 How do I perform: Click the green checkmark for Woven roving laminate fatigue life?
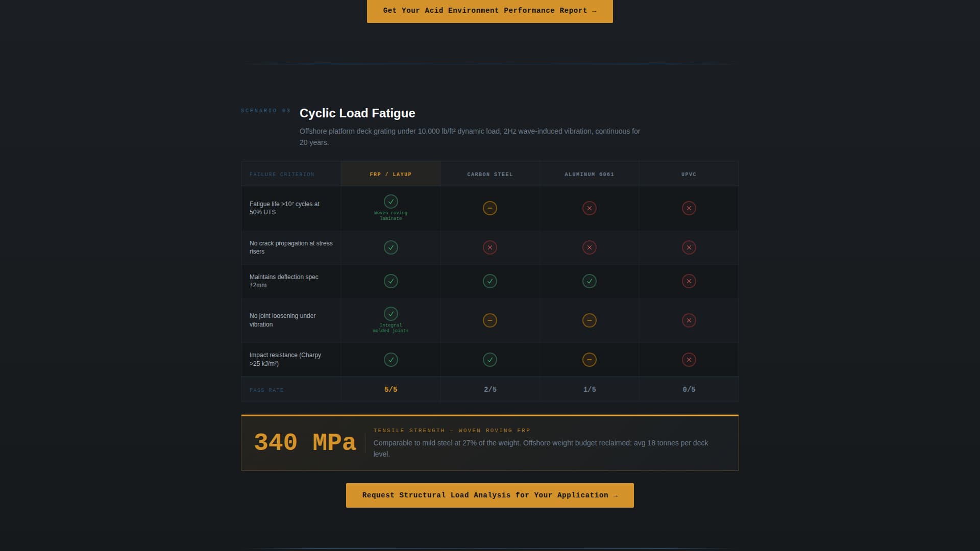[390, 202]
